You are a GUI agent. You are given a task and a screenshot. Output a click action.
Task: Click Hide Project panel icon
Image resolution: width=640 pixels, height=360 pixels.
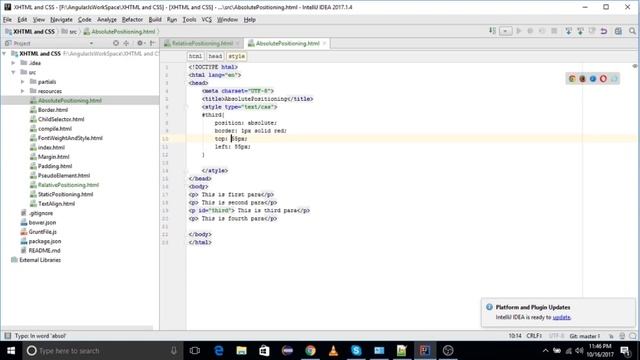click(152, 43)
